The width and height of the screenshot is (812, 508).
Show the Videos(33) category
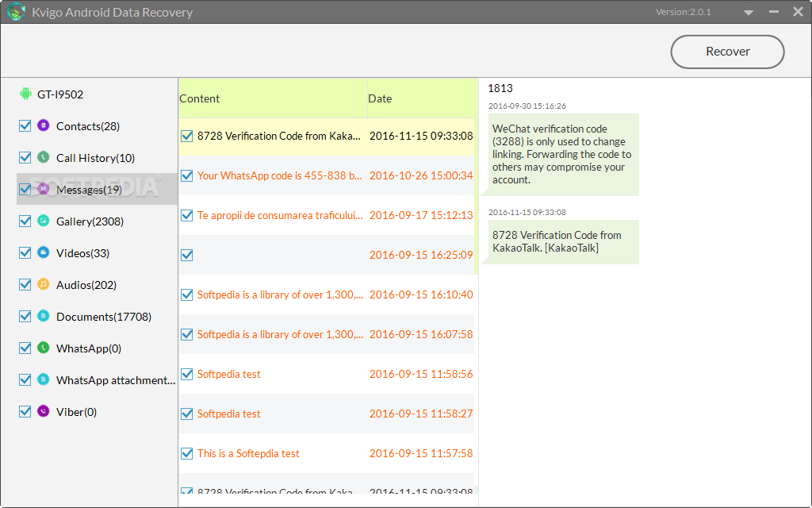[x=82, y=253]
